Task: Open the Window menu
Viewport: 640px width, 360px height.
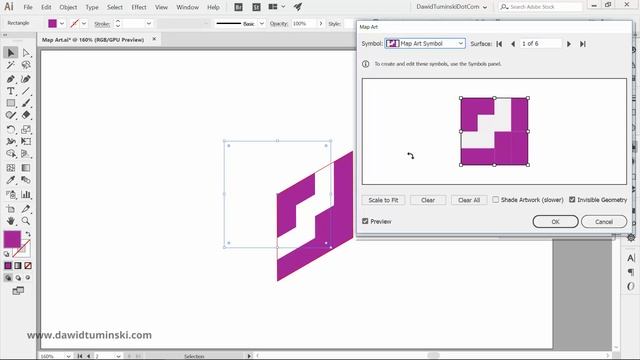Action: pos(187,7)
